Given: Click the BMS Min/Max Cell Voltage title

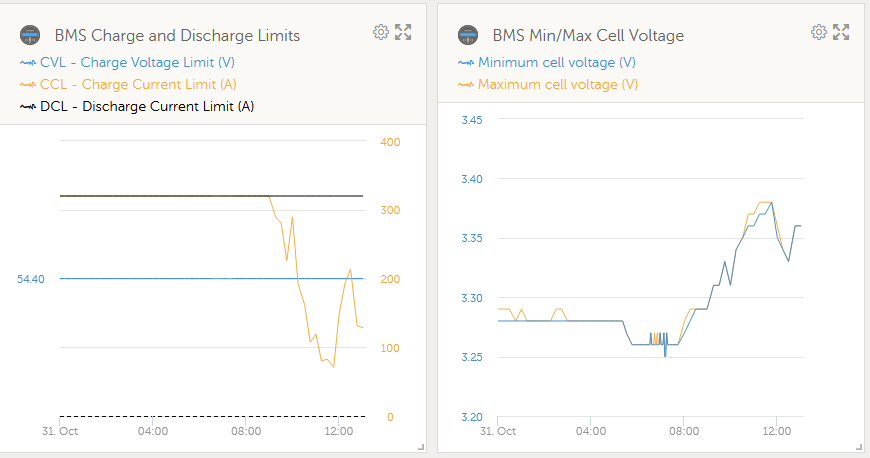Looking at the screenshot, I should [588, 36].
